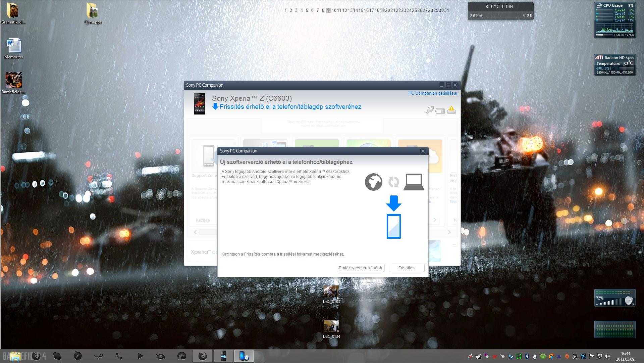
Task: Open Steam from the taskbar launcher icons
Action: click(x=99, y=356)
